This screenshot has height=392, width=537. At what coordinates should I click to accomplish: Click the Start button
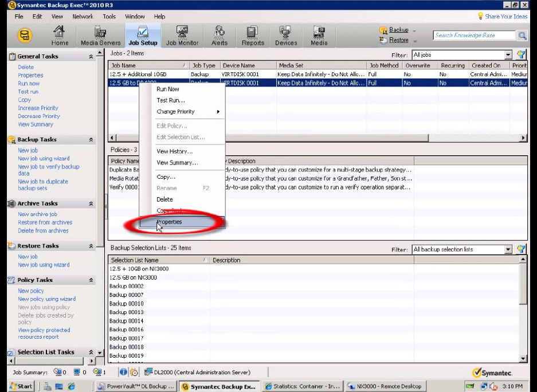(x=21, y=386)
